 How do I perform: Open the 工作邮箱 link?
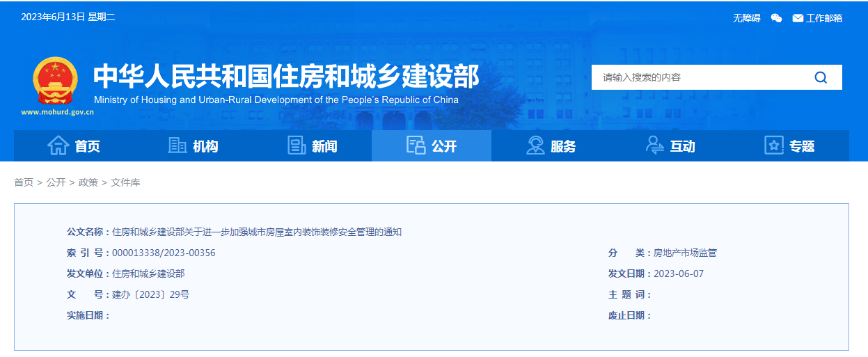[x=824, y=18]
